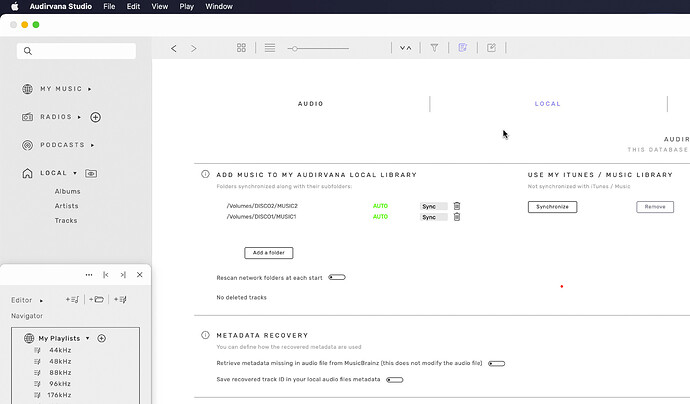Toggle Retrieve metadata from MusicBrainz switch

[496, 364]
